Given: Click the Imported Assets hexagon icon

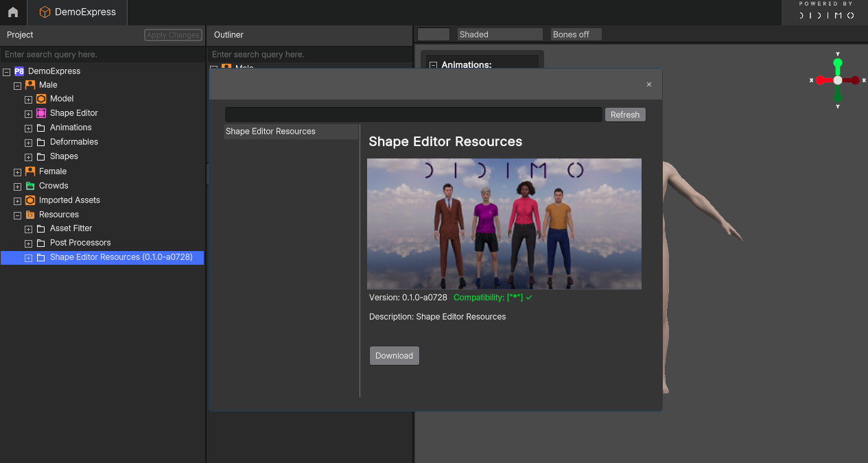Looking at the screenshot, I should tap(30, 200).
